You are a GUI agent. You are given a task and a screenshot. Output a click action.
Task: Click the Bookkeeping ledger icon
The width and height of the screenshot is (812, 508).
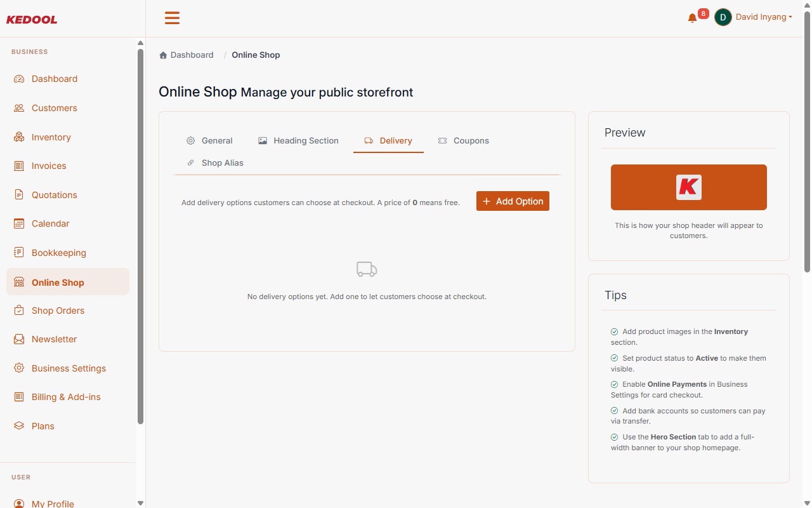tap(19, 253)
